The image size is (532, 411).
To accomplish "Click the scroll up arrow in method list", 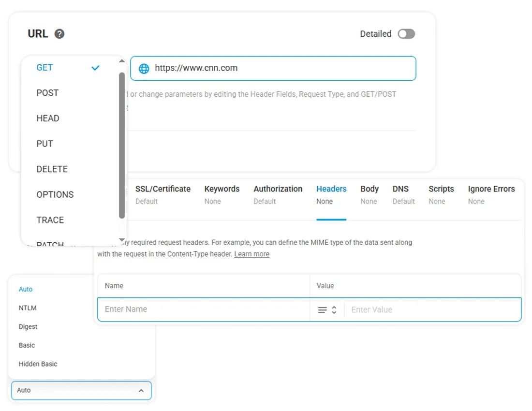I will pyautogui.click(x=121, y=61).
